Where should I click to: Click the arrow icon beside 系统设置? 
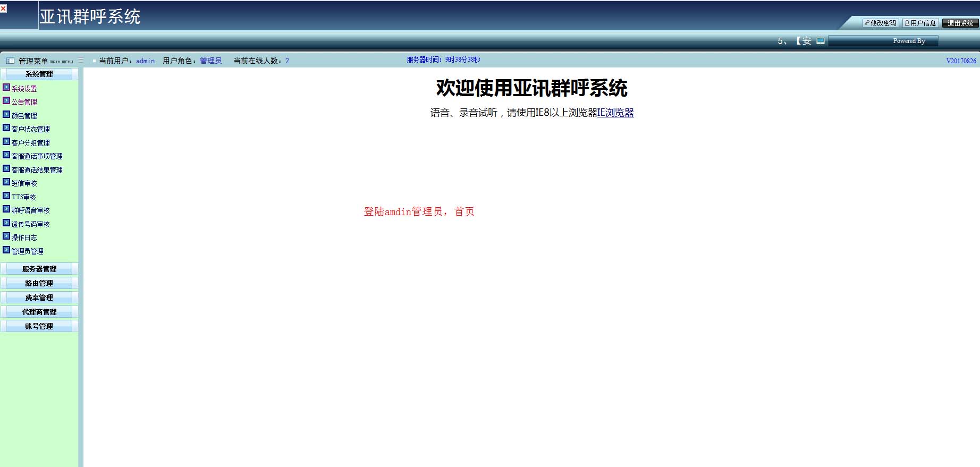click(x=6, y=88)
